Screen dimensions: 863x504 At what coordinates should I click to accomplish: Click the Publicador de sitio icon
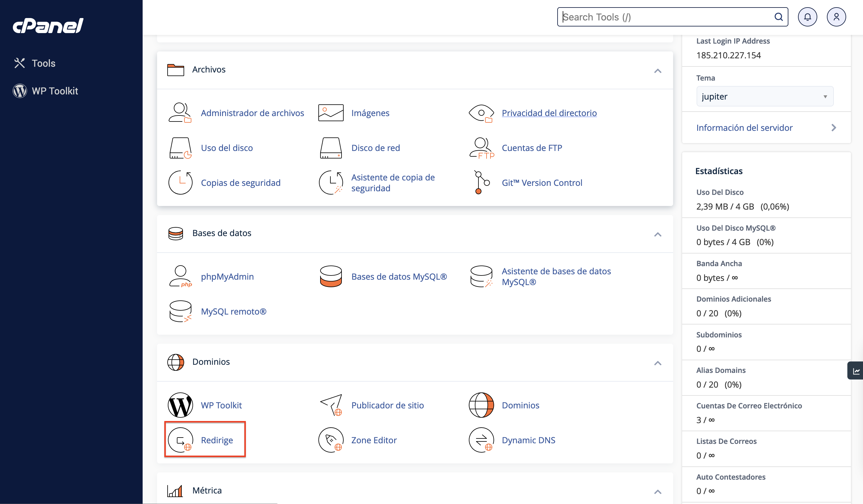[x=331, y=405]
